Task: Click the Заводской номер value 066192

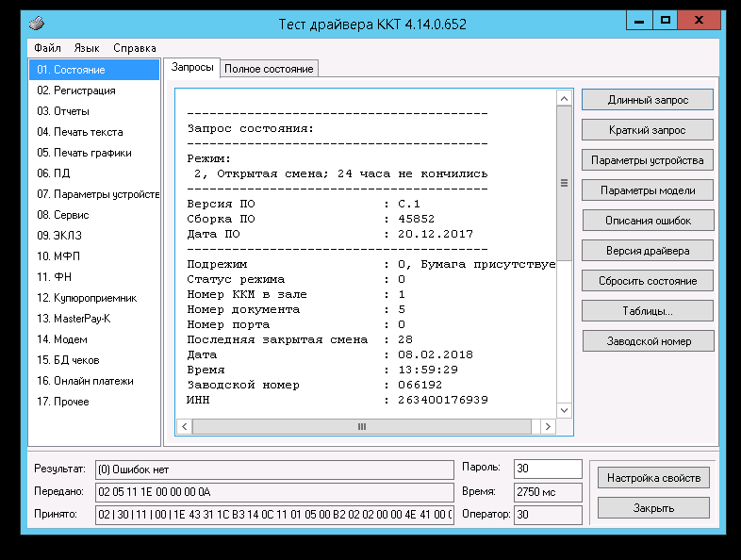Action: [x=420, y=385]
